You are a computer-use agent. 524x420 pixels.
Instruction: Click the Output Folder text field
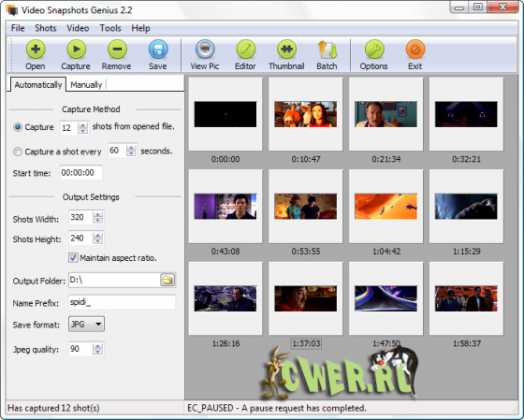(x=114, y=280)
